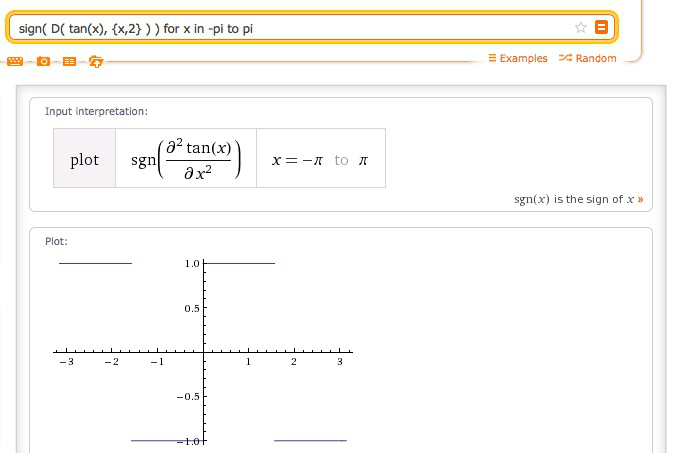Click the Plot pod header
Screen dimensions: 676x453
tap(56, 241)
